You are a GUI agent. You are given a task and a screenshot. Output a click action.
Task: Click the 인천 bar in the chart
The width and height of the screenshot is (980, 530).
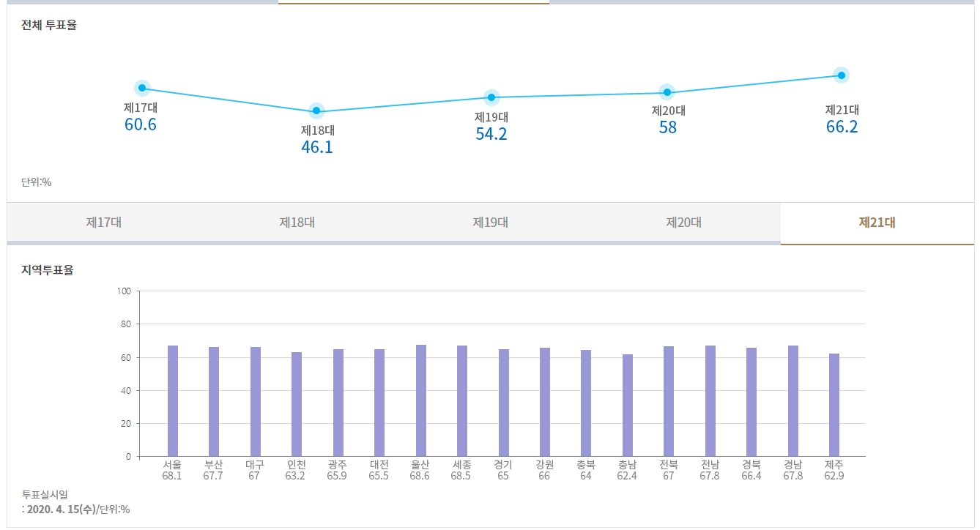click(297, 404)
